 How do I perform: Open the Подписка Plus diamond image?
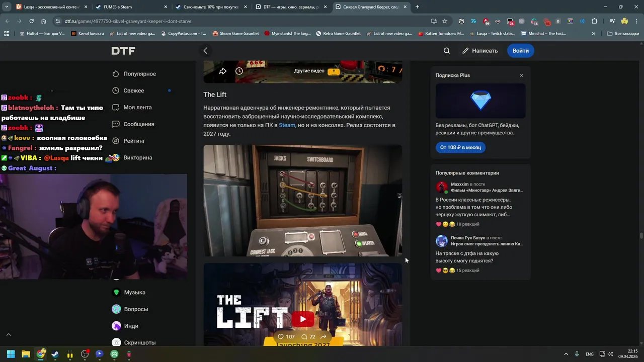pos(480,101)
